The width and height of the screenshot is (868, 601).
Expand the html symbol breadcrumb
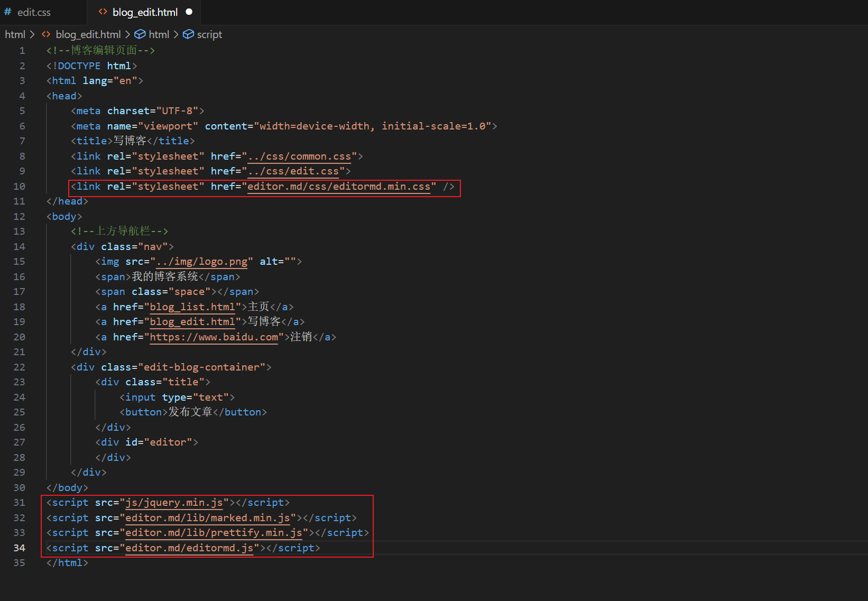(159, 34)
